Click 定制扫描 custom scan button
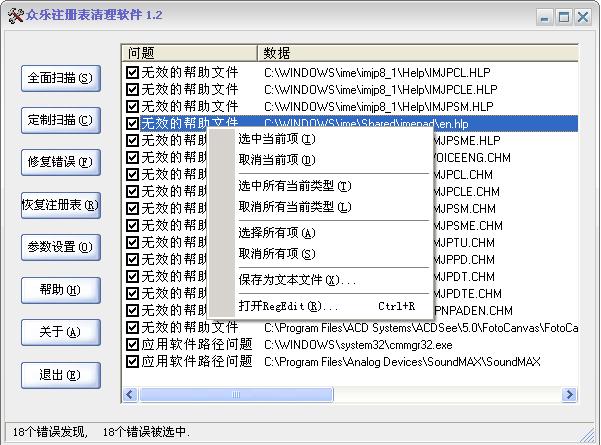The image size is (601, 445). point(60,120)
